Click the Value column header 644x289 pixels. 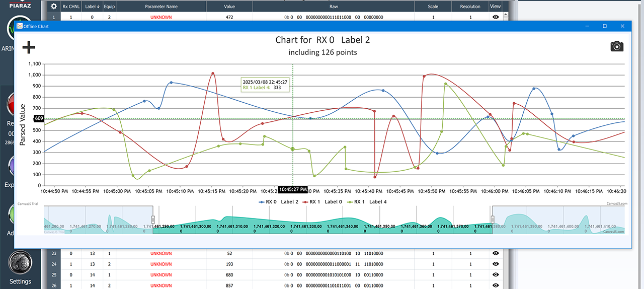229,7
